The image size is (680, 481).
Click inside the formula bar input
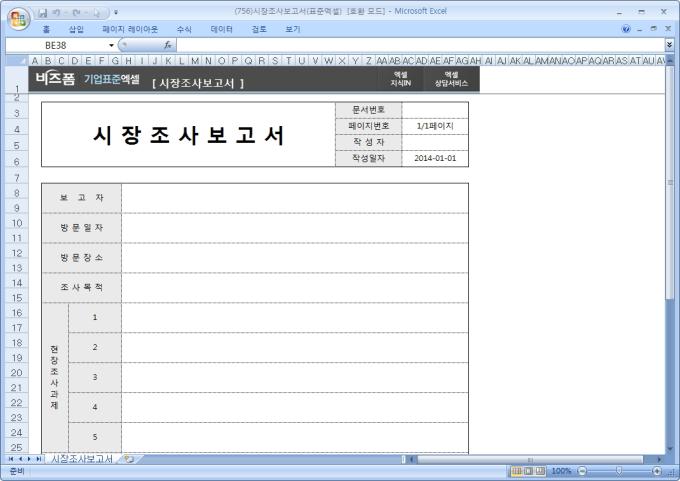(x=421, y=45)
